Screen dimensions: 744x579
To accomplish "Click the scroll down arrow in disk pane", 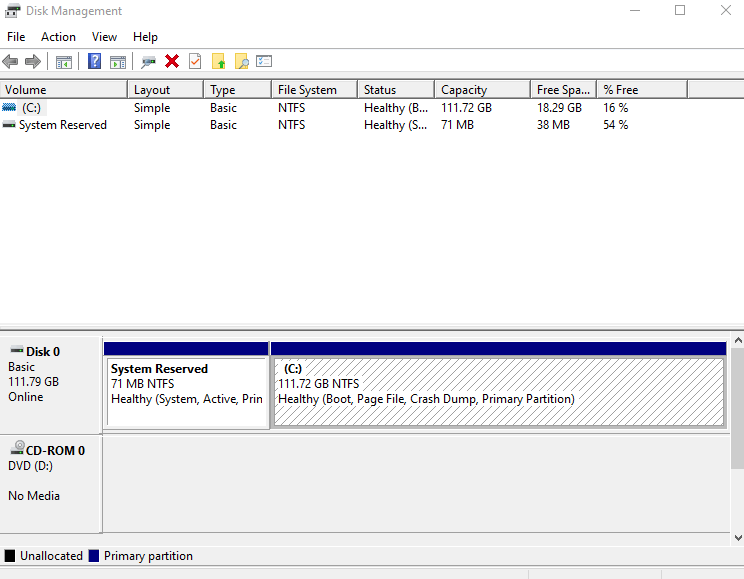I will click(738, 538).
